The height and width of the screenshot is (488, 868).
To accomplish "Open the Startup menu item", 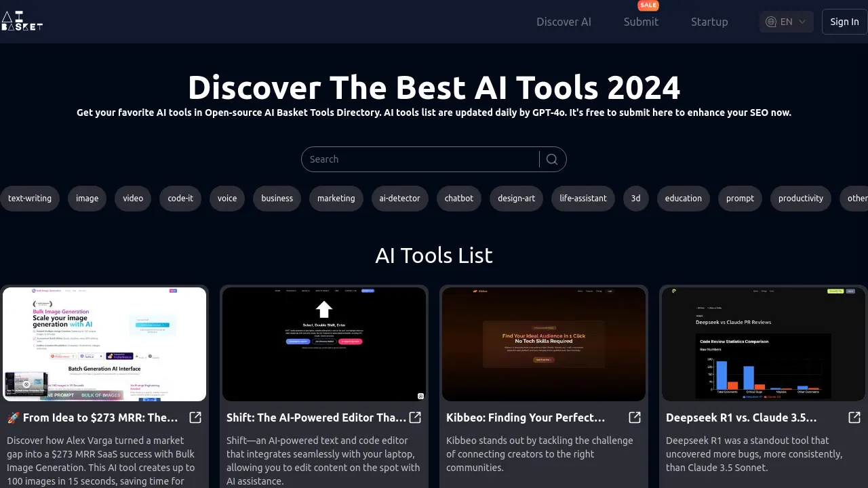I will 709,22.
